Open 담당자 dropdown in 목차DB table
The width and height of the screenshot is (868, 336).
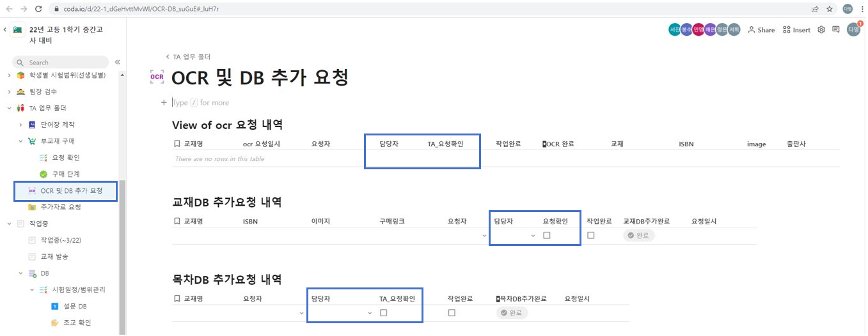click(x=370, y=314)
